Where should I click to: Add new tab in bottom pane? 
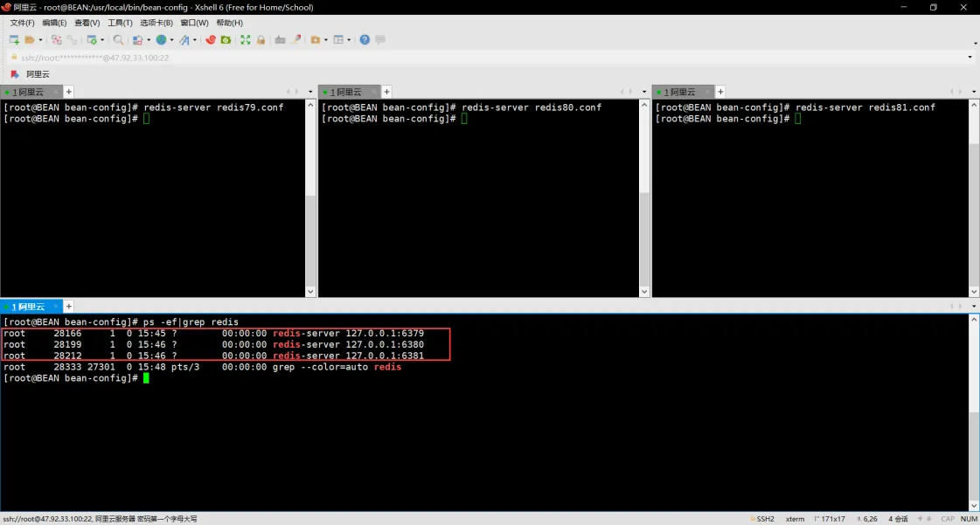point(69,307)
